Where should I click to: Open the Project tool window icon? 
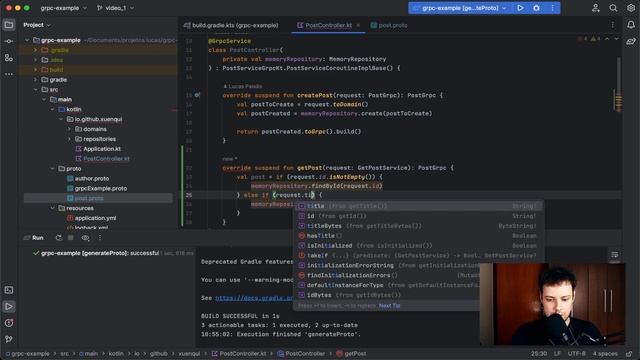coord(9,25)
